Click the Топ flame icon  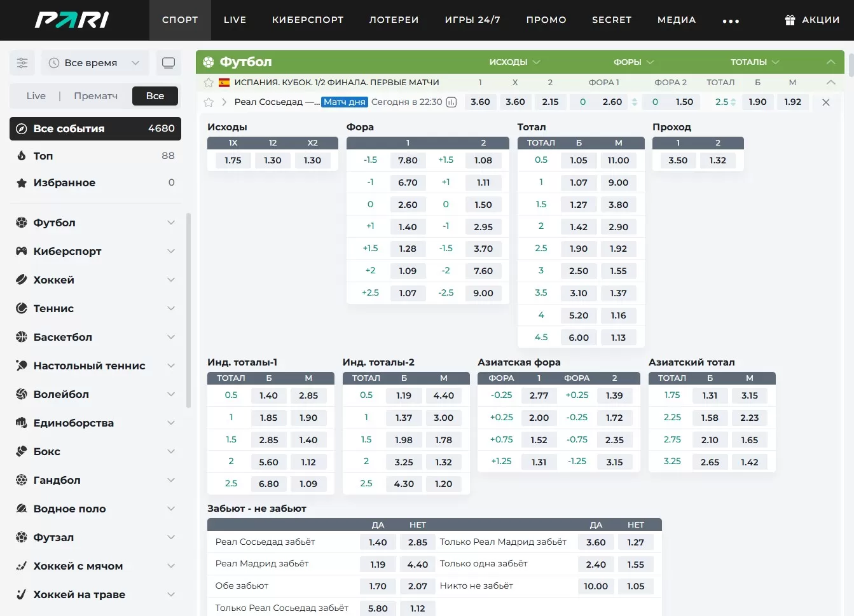[22, 156]
